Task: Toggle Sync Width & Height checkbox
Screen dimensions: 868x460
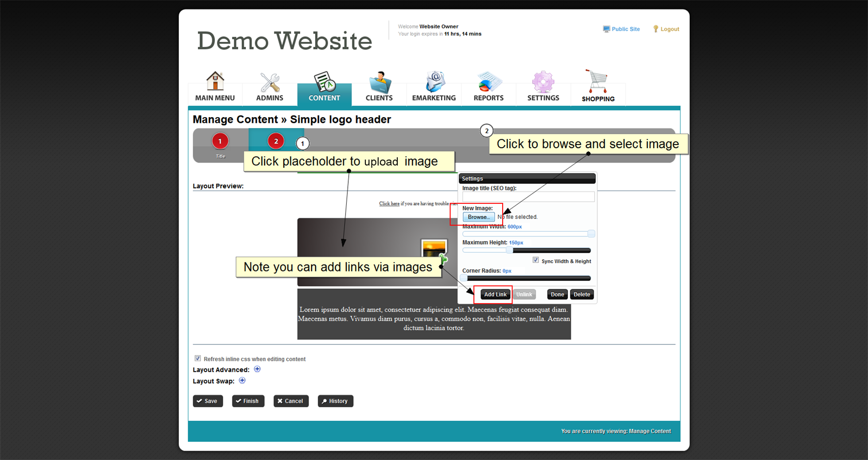Action: coord(536,260)
